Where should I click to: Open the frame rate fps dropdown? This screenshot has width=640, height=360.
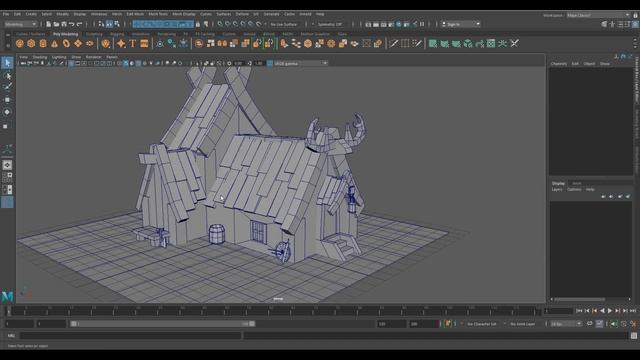pos(566,324)
